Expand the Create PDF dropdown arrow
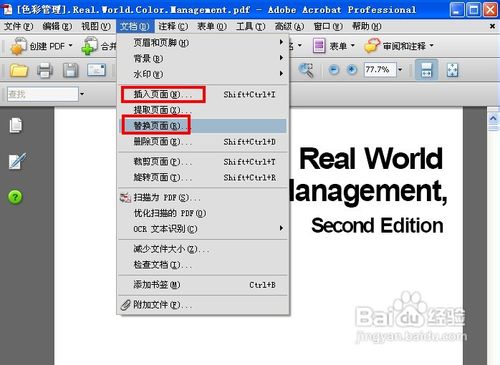This screenshot has width=500, height=365. tap(70, 45)
